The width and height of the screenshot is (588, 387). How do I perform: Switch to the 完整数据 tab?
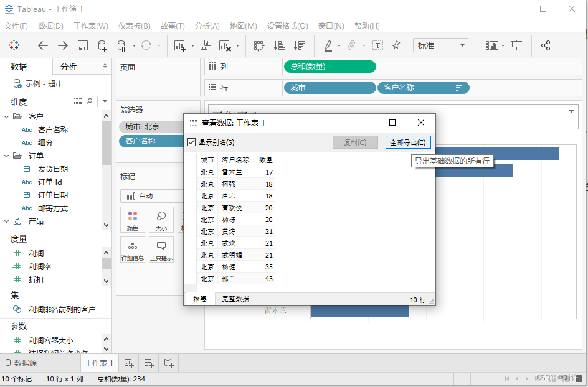235,299
